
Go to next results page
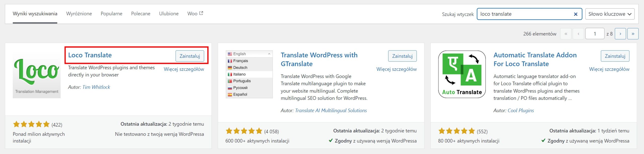[620, 34]
